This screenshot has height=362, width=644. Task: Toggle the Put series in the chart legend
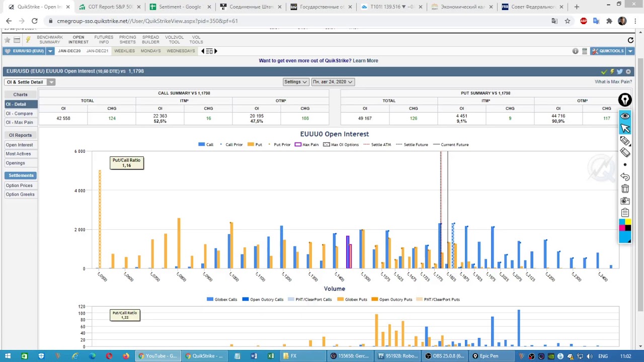[255, 145]
